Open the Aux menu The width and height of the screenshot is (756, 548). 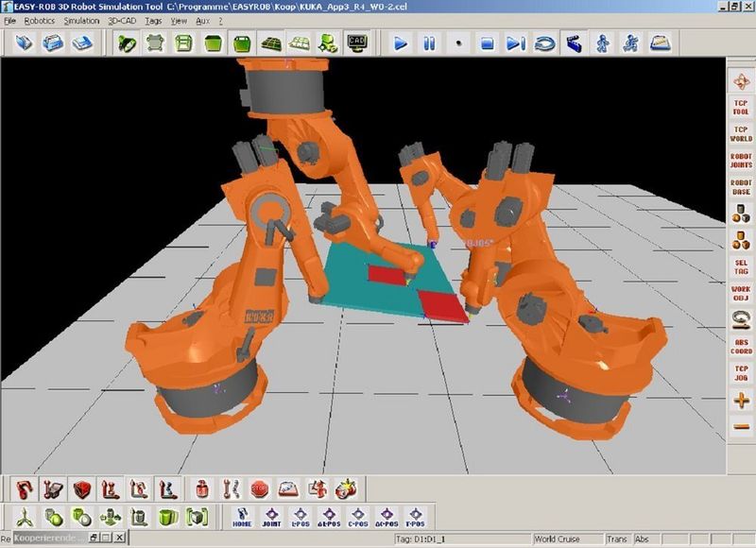(202, 21)
